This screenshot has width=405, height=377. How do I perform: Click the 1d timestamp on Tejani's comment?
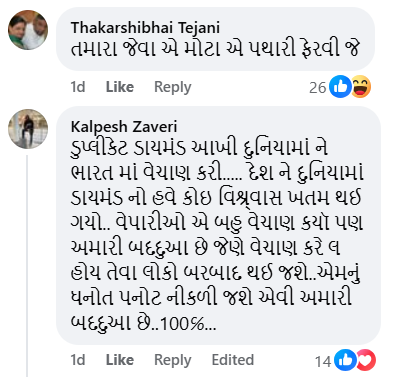78,87
